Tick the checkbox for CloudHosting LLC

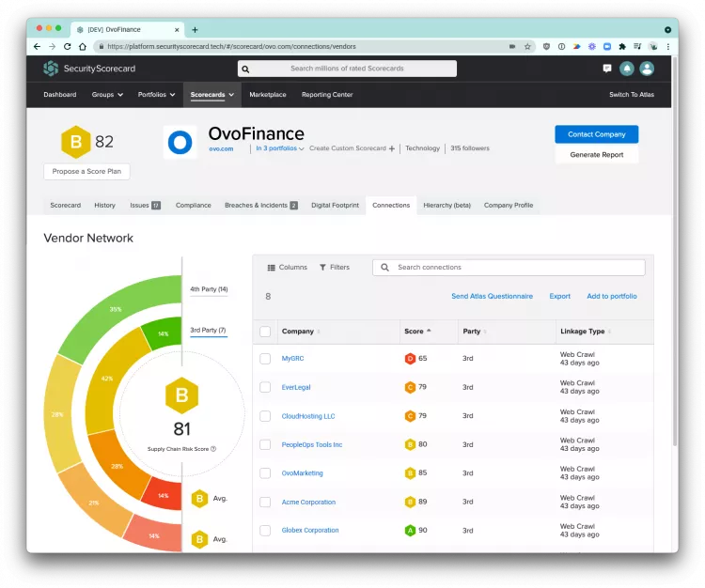265,416
